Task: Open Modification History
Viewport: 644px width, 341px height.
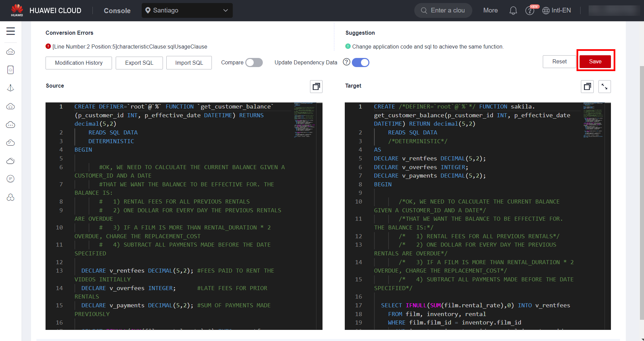Action: pos(79,63)
